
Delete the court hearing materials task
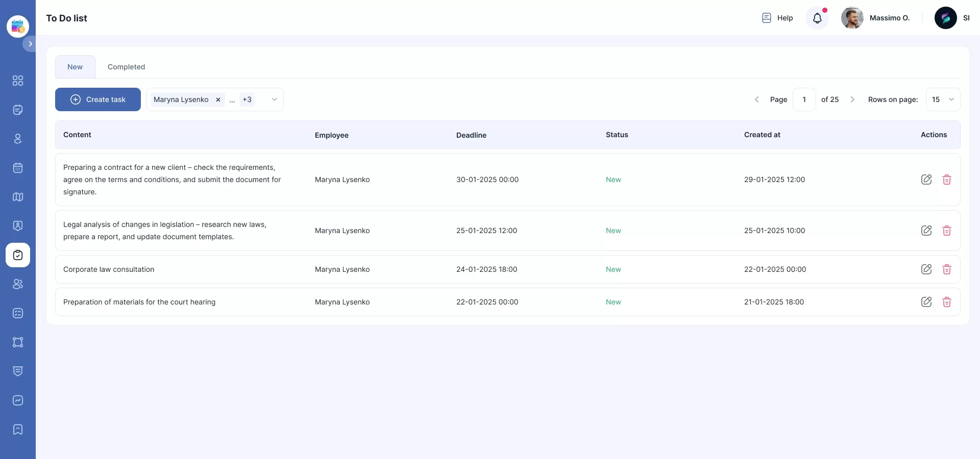point(946,302)
